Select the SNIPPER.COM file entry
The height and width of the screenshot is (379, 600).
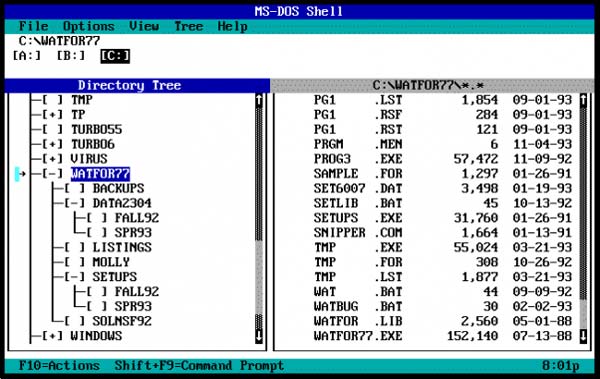coord(443,233)
